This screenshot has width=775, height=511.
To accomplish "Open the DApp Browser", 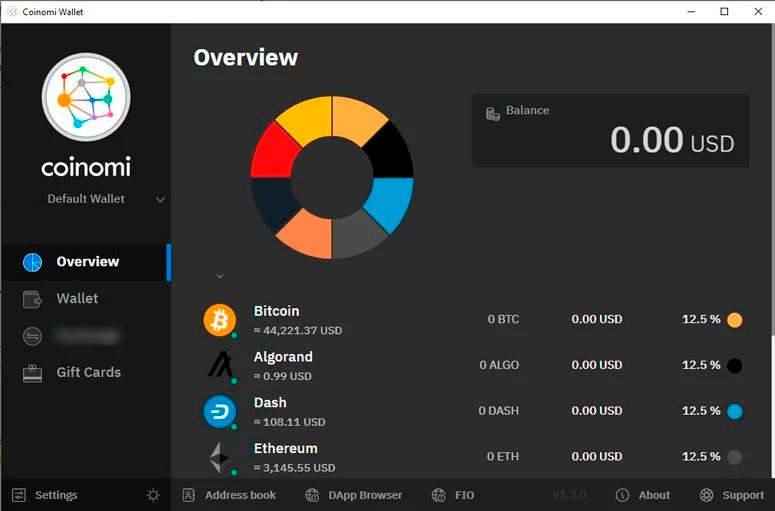I will click(x=353, y=495).
